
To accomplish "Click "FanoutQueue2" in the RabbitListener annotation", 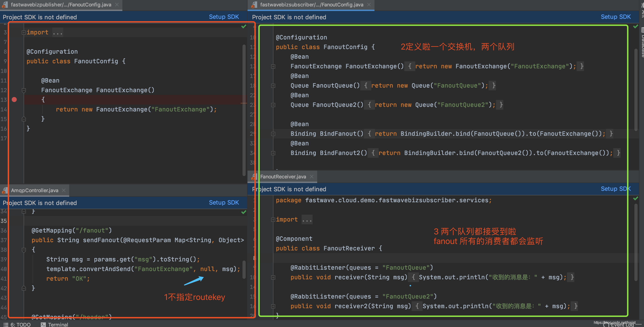I will pyautogui.click(x=407, y=297).
